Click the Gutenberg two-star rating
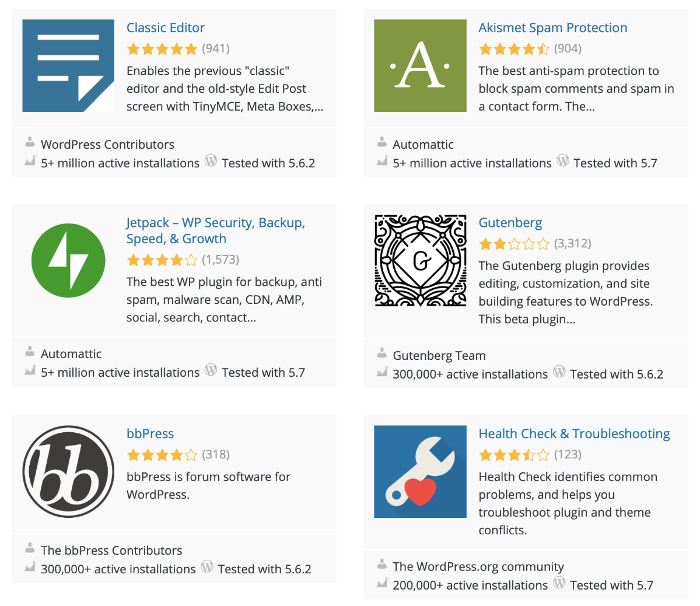This screenshot has width=700, height=606. click(513, 244)
